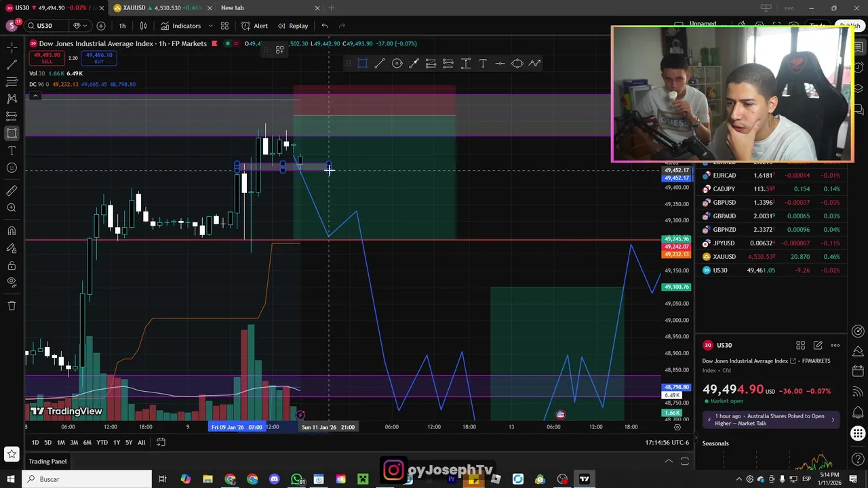Maximize the bottom trading panel

pos(685,462)
